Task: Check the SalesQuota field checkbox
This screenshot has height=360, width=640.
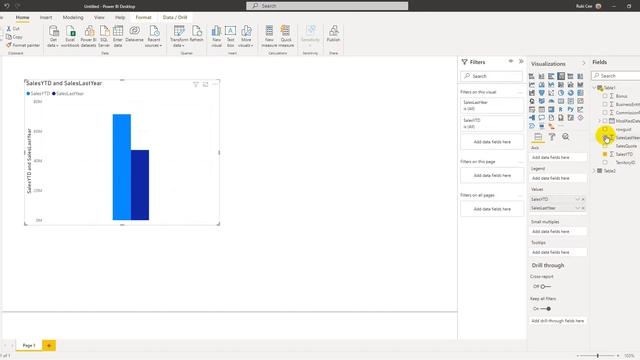Action: point(605,146)
